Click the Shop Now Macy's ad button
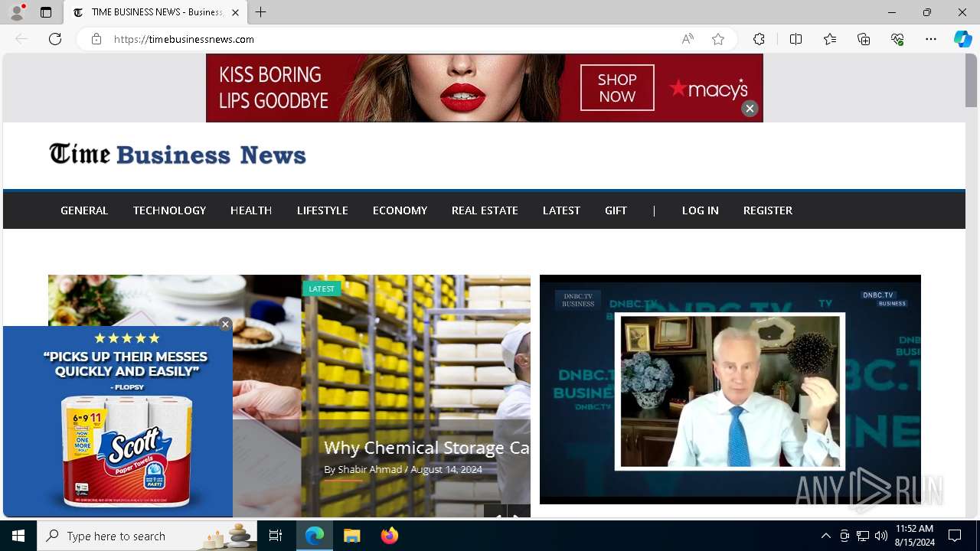The height and width of the screenshot is (551, 980). tap(617, 88)
